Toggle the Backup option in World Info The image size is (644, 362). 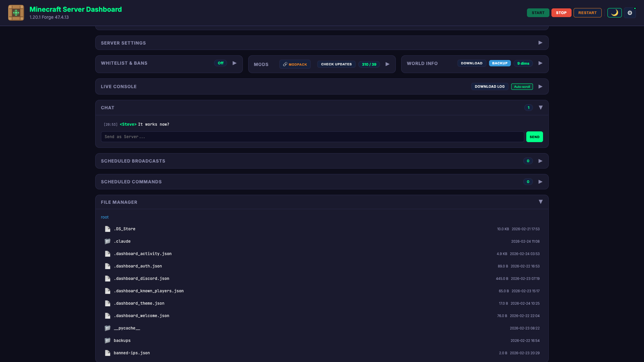(x=500, y=63)
